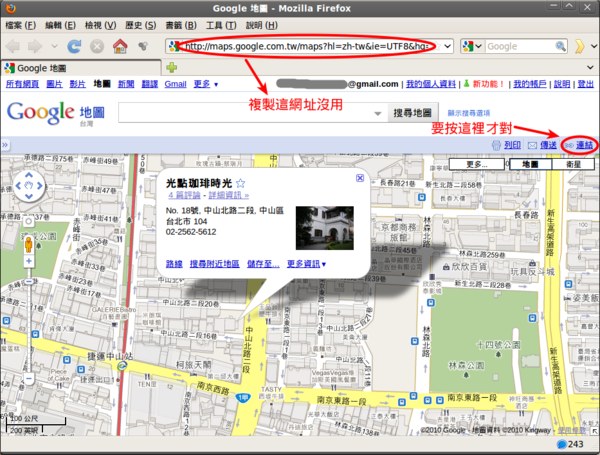Open the URL bar history dropdown
Screen dimensions: 600x455
coord(447,46)
